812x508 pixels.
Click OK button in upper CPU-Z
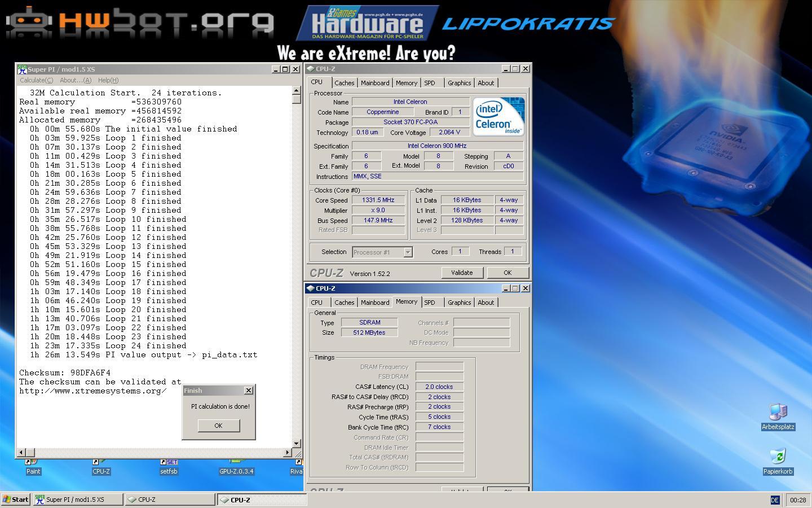[507, 273]
